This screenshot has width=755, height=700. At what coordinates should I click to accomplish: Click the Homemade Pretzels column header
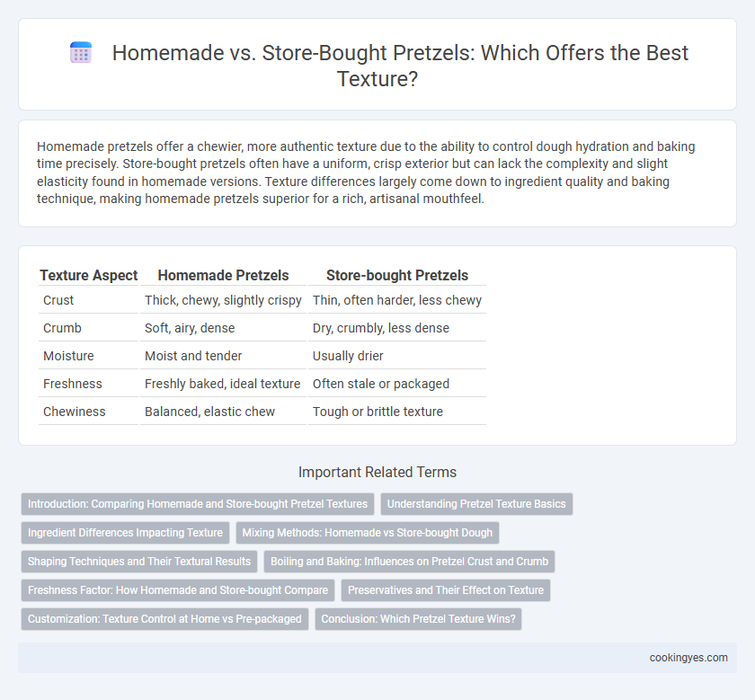tap(224, 275)
